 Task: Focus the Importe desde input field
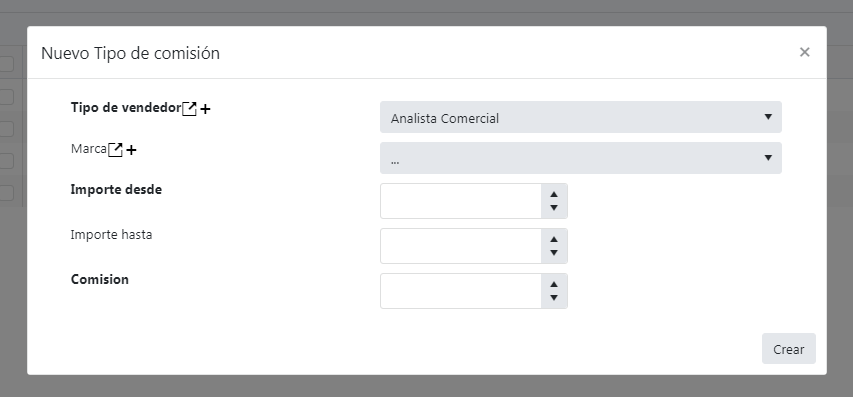point(461,201)
